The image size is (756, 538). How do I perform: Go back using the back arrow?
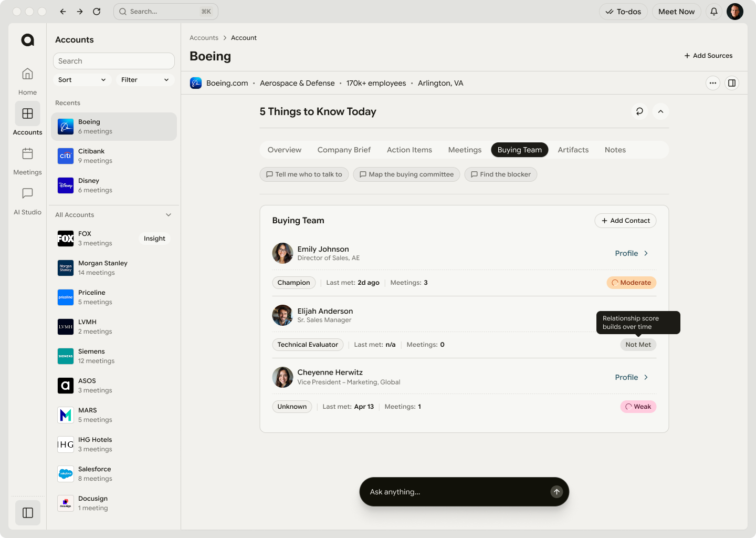click(63, 12)
